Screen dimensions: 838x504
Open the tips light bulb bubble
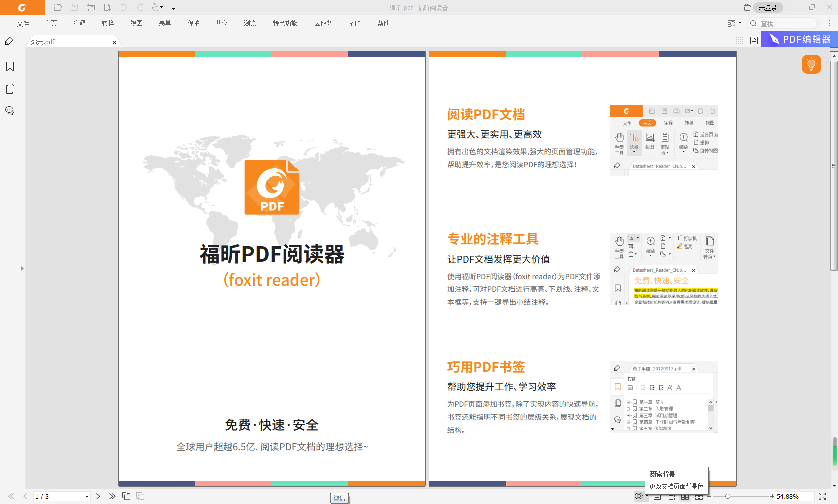coord(811,64)
